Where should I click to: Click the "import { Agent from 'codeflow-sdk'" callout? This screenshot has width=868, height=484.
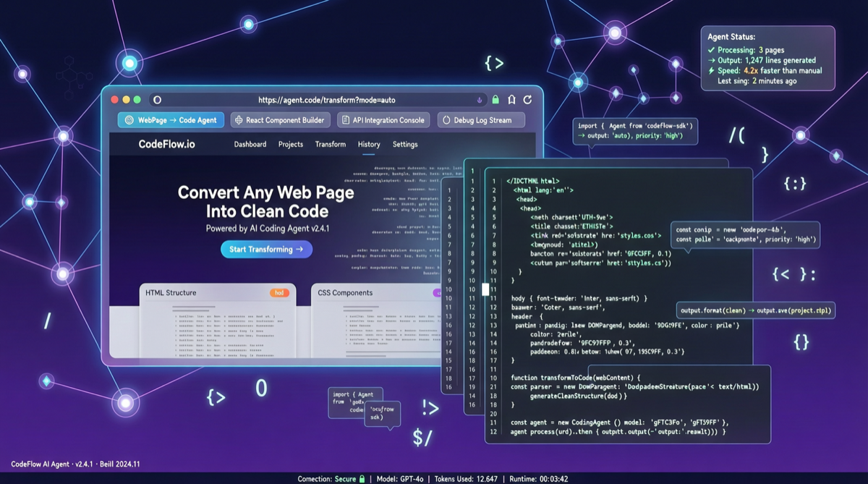click(636, 131)
